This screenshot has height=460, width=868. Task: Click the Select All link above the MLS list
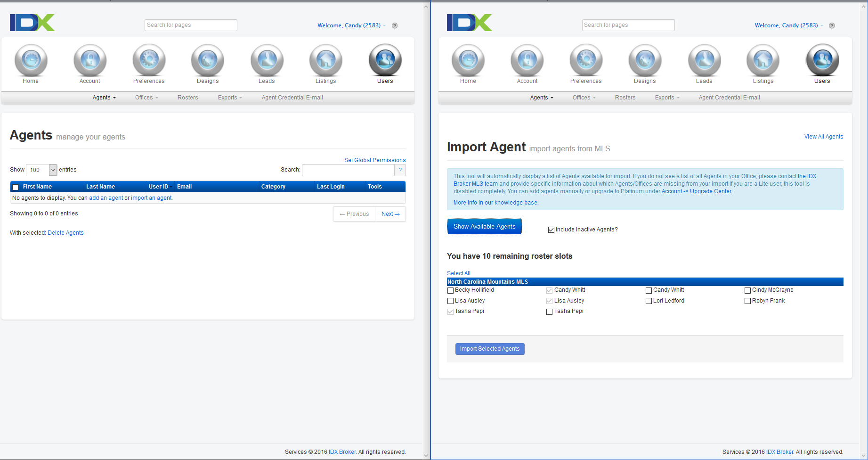click(x=459, y=273)
